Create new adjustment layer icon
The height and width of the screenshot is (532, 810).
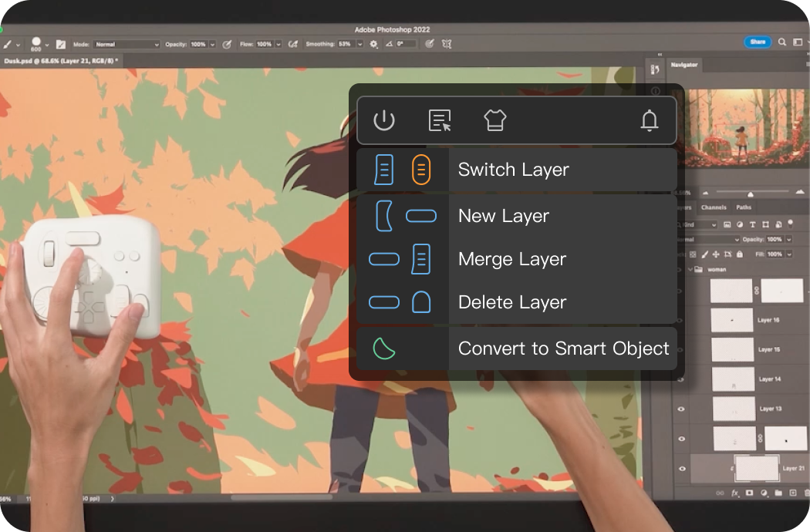pos(764,493)
